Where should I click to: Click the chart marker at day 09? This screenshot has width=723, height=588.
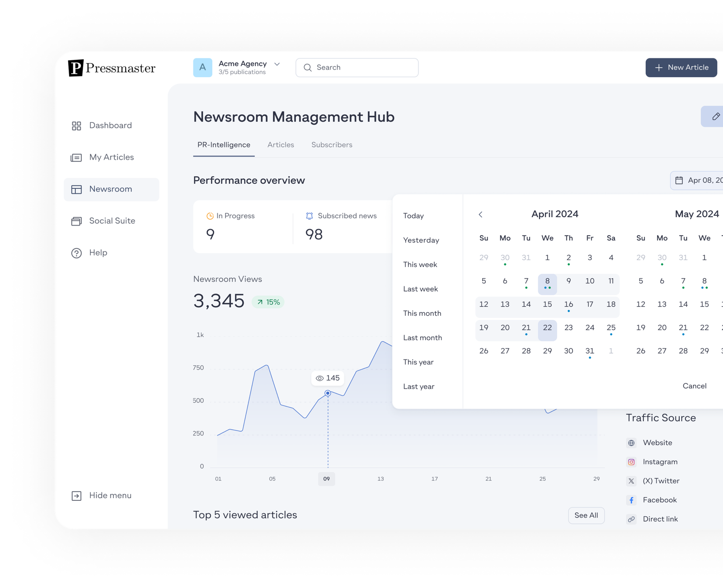(x=328, y=393)
